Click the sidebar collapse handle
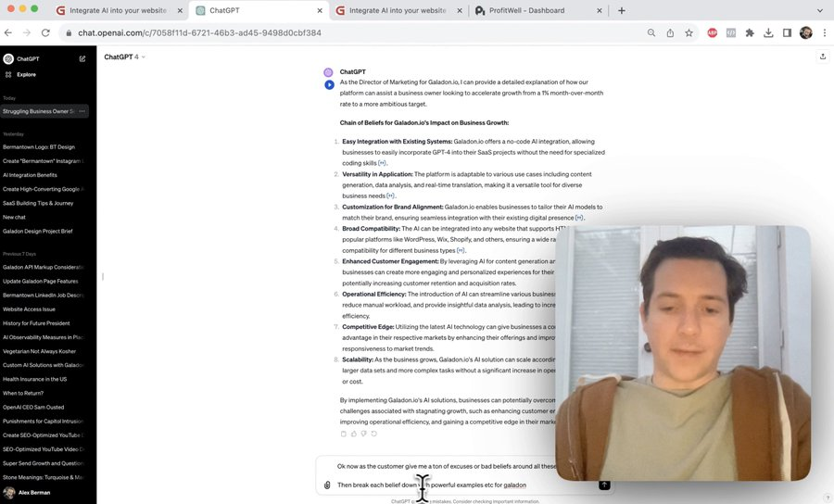Viewport: 834px width, 504px height. 103,276
